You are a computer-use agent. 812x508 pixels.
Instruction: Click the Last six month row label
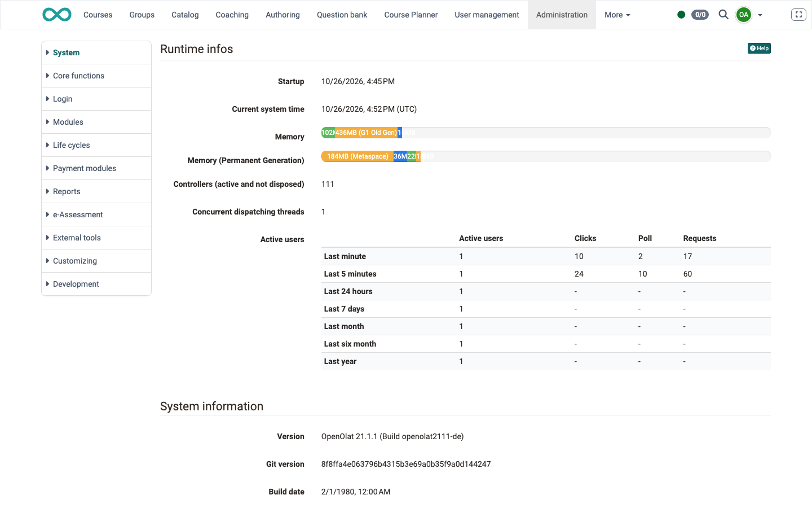click(x=350, y=344)
